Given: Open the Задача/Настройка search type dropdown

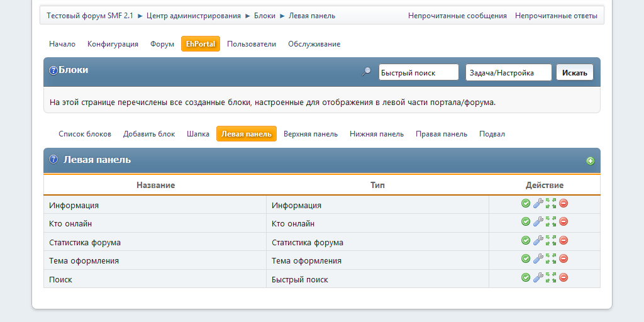Looking at the screenshot, I should (508, 73).
